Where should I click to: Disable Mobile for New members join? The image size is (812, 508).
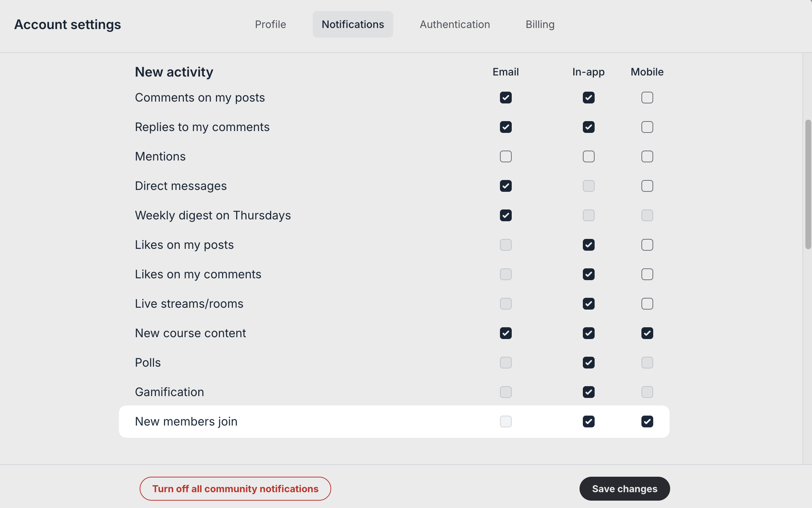pos(647,421)
